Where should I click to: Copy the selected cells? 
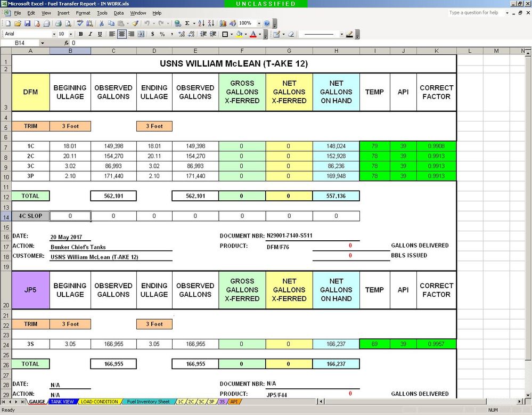(111, 23)
